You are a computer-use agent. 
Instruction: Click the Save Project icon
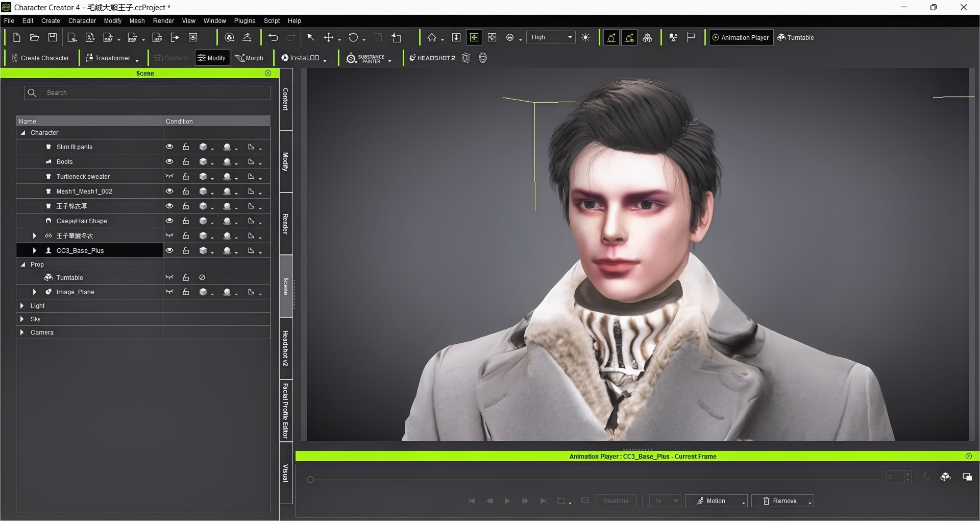tap(52, 37)
